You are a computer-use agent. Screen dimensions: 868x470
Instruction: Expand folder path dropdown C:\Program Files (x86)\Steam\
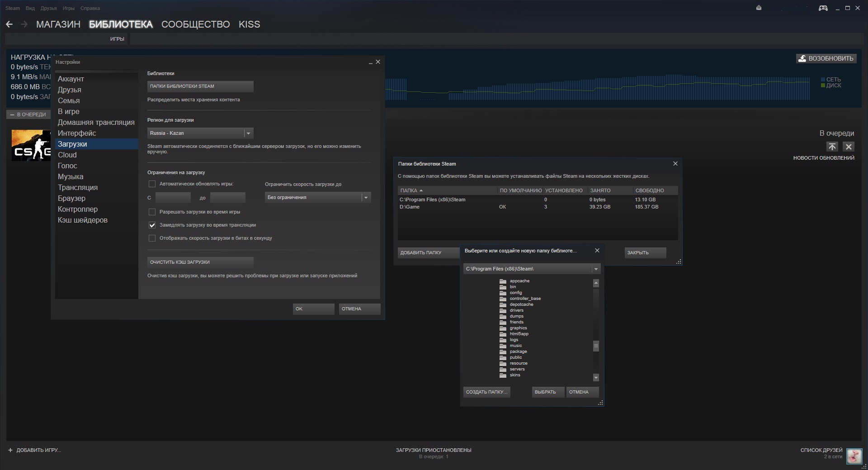point(532,269)
